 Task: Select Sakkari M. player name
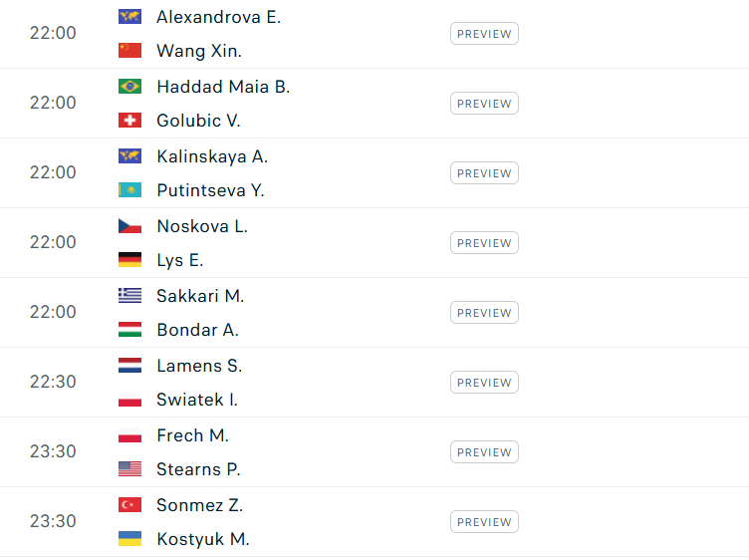pyautogui.click(x=200, y=296)
